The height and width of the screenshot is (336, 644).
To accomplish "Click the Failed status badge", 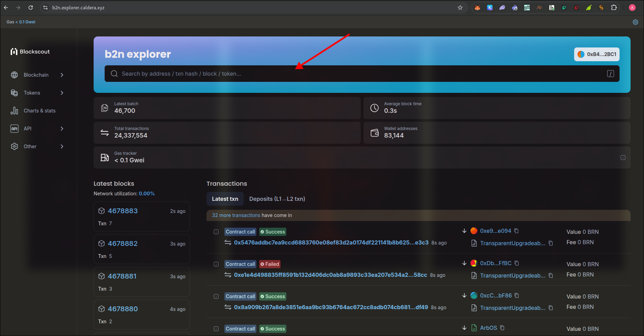I will click(270, 264).
